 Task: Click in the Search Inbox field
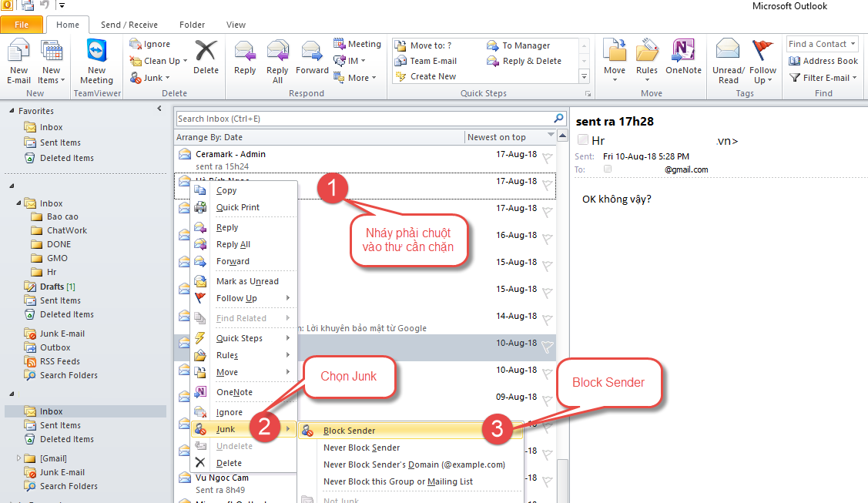[364, 119]
